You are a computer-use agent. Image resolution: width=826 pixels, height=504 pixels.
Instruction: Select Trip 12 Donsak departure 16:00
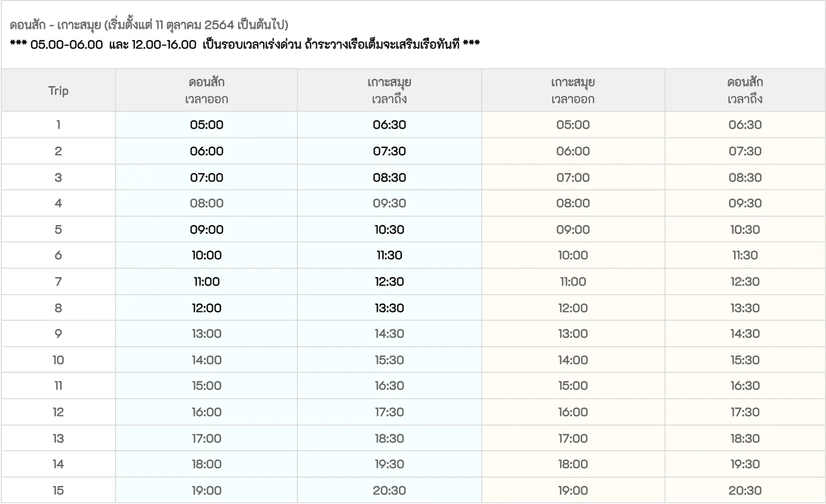point(206,412)
